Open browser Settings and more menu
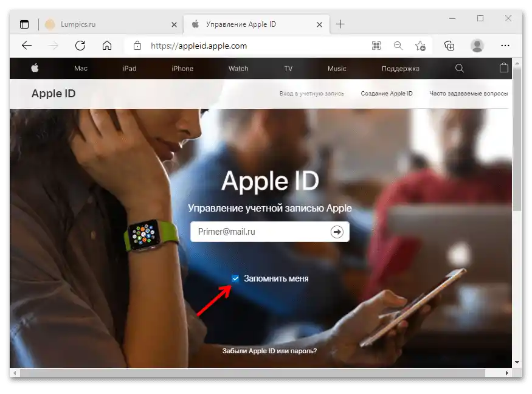 [505, 46]
